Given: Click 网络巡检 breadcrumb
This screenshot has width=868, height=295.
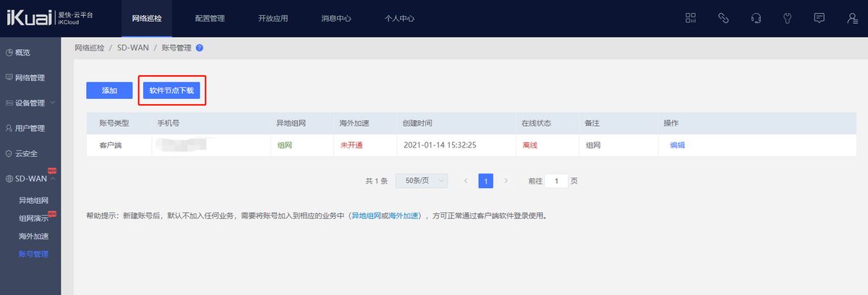Looking at the screenshot, I should (x=90, y=48).
